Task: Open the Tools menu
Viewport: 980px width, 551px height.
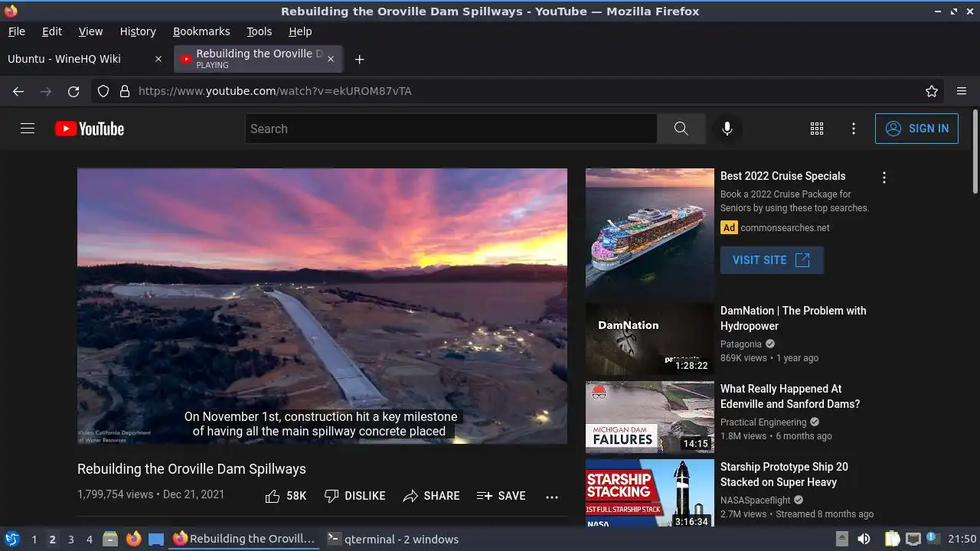Action: 260,31
